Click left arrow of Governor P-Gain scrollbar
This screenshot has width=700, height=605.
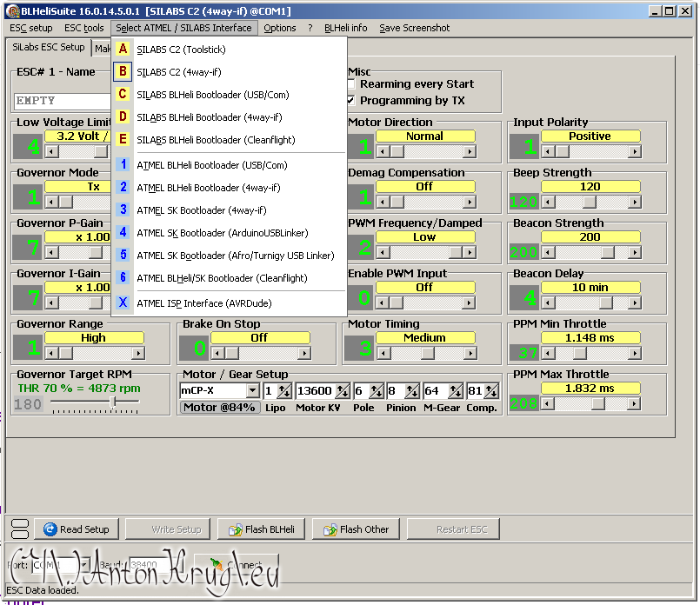pos(51,253)
